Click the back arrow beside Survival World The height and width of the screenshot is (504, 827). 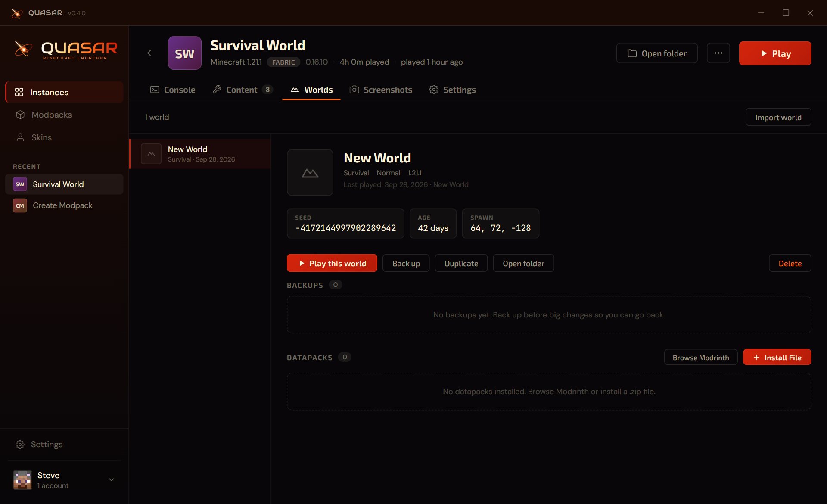[149, 53]
